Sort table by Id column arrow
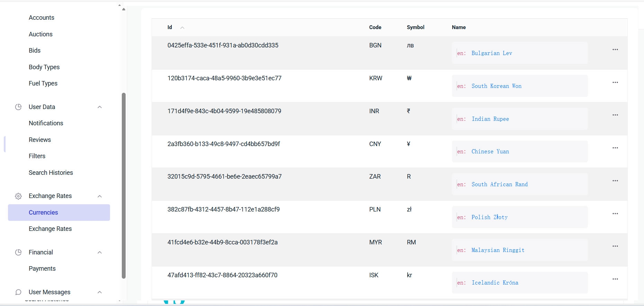Viewport: 644px width, 306px height. 182,28
